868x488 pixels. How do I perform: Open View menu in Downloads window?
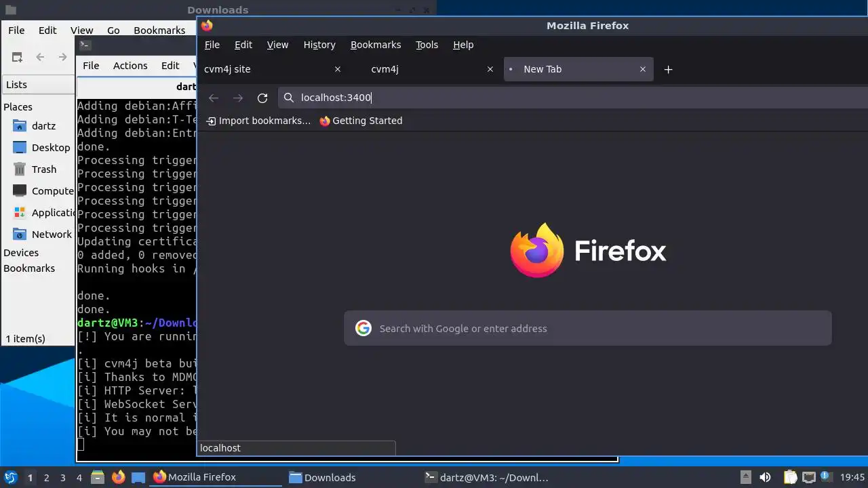[x=81, y=30]
